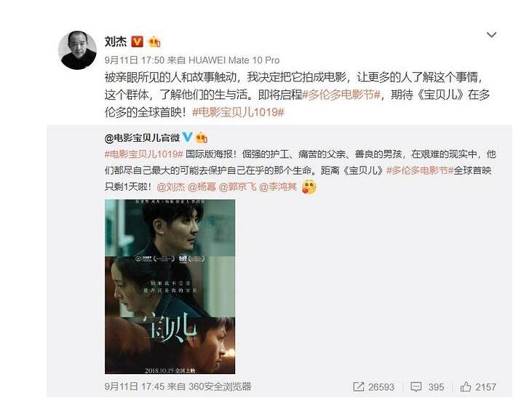Open the 9月11日 17:45 repost timestamp

[x=135, y=386]
